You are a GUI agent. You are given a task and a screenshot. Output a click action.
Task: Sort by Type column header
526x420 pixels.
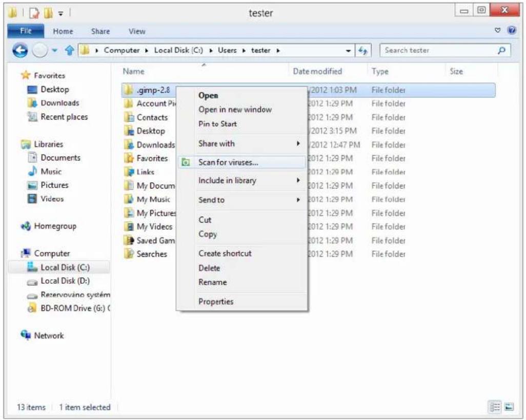[x=380, y=71]
